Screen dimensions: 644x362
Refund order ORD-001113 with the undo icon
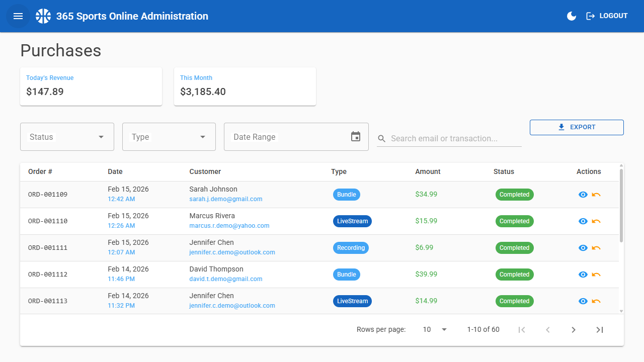596,301
